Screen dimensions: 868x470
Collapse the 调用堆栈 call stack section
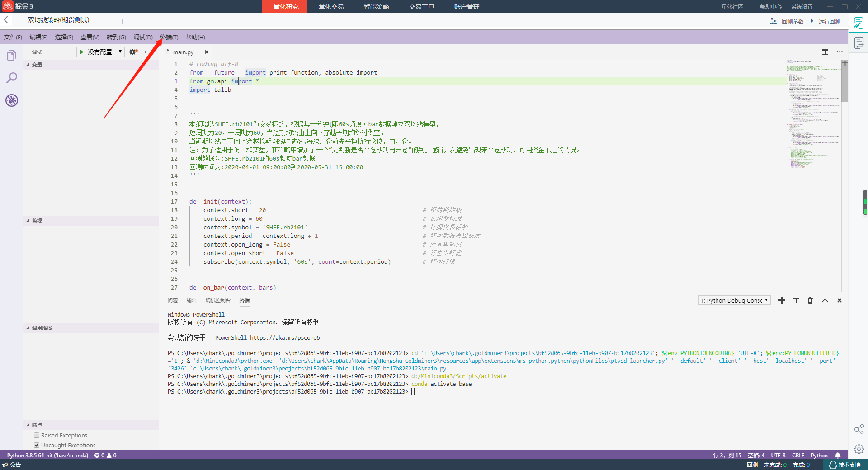coord(90,328)
